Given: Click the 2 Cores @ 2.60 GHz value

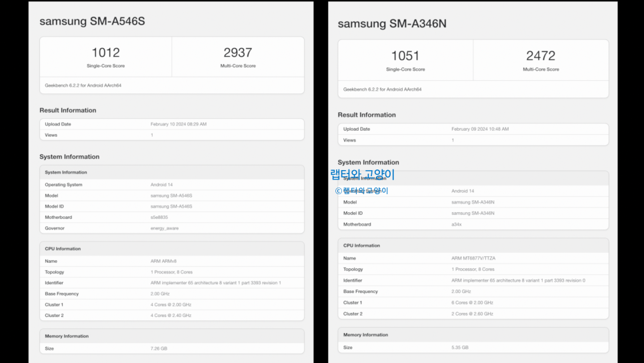Looking at the screenshot, I should coord(472,314).
